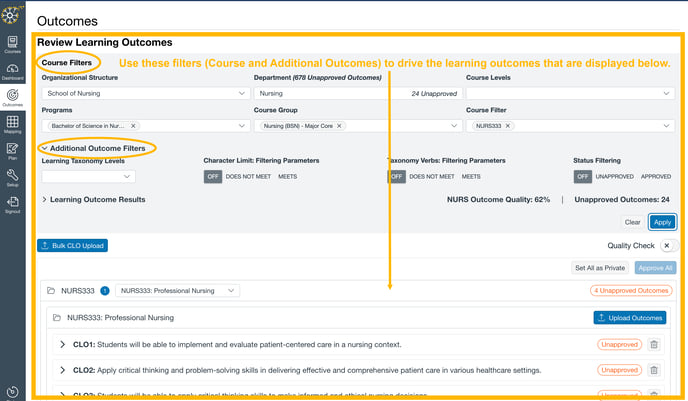Click the 4 Unapproved Outcomes badge

tap(631, 290)
